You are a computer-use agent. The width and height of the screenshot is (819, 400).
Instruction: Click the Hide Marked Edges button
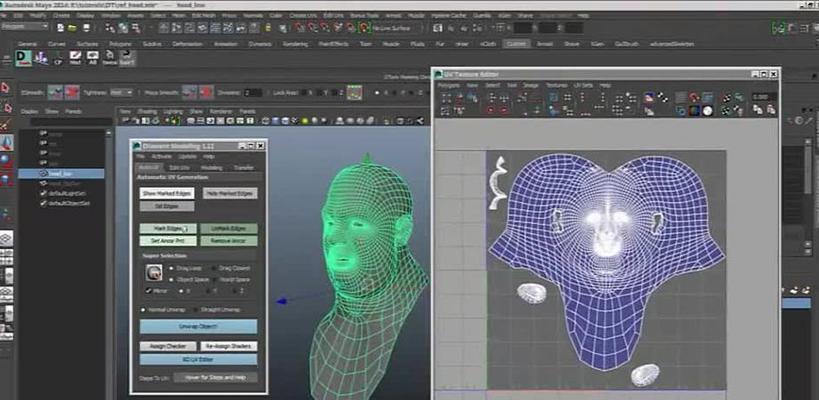230,193
